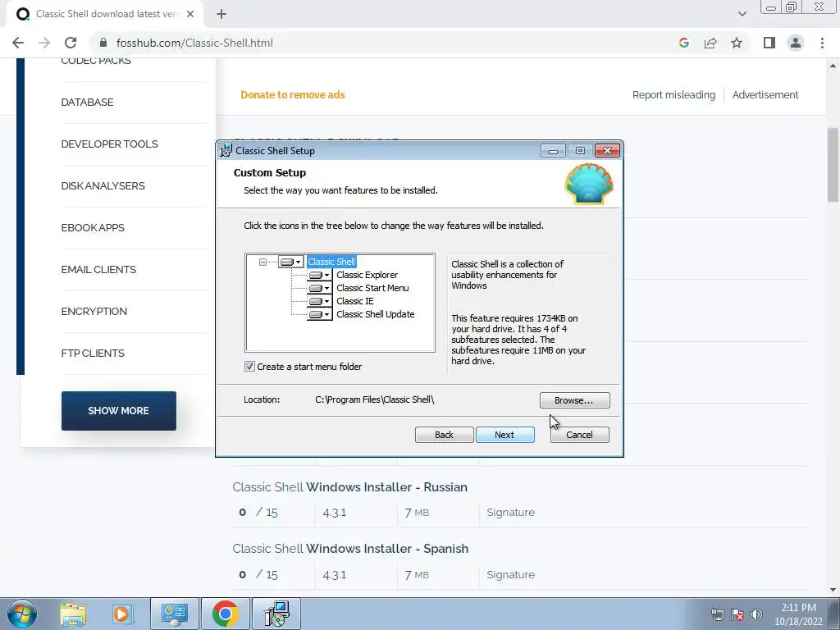Open the Windows Start menu
The image size is (840, 630).
22,614
